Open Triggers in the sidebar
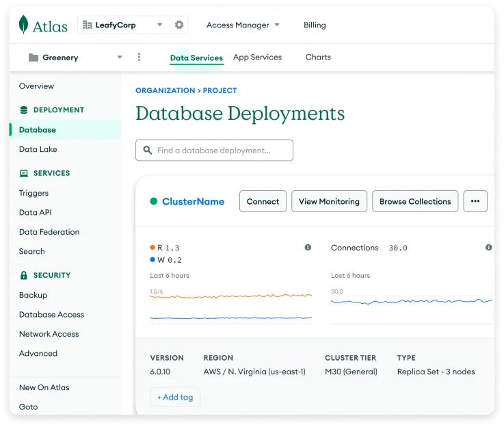 (34, 193)
